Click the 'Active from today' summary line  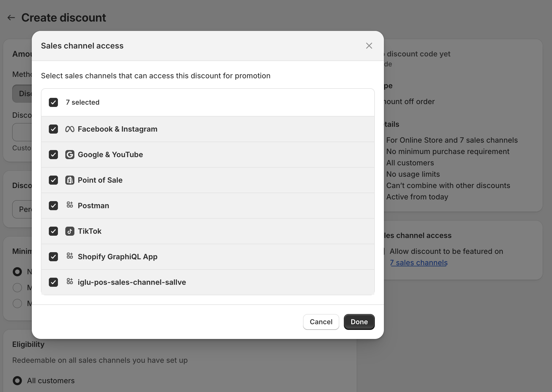pyautogui.click(x=417, y=197)
